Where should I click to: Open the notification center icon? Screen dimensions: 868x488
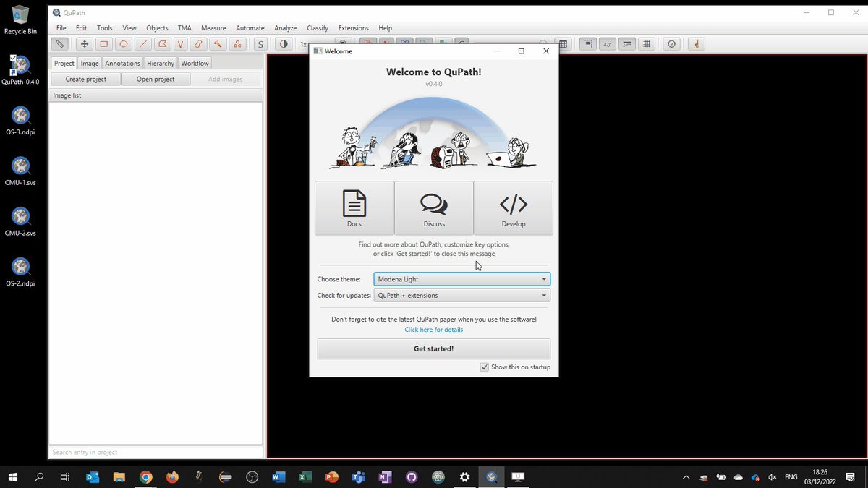[851, 477]
